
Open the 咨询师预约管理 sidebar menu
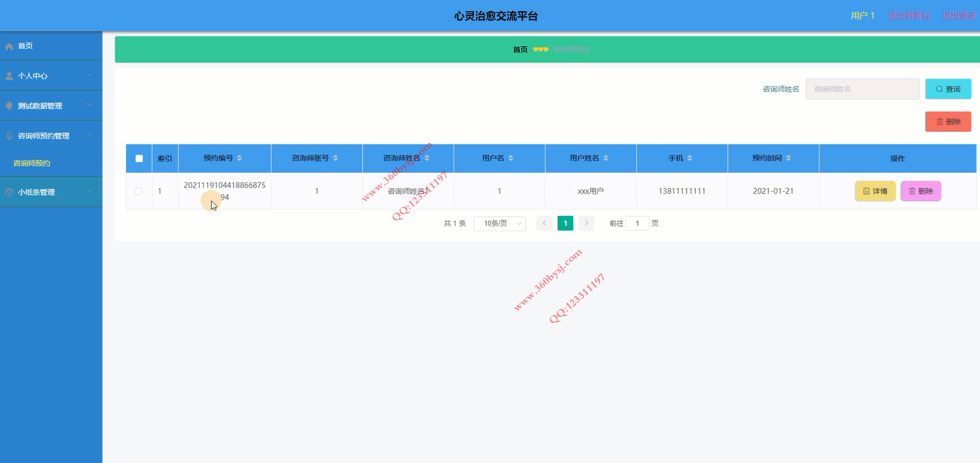tap(51, 136)
